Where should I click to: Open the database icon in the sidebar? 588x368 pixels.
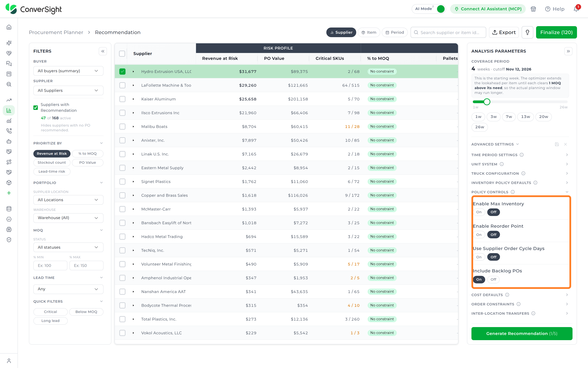[x=9, y=209]
